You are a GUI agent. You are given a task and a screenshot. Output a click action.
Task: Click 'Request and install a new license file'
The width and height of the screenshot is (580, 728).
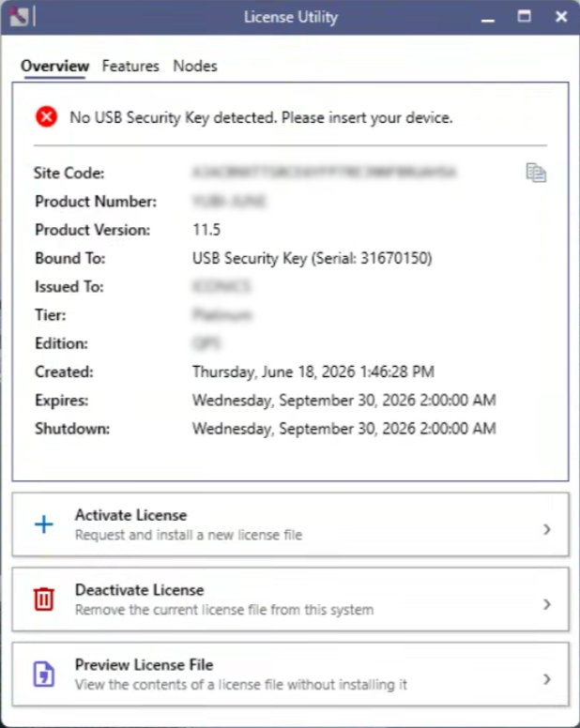tap(189, 535)
